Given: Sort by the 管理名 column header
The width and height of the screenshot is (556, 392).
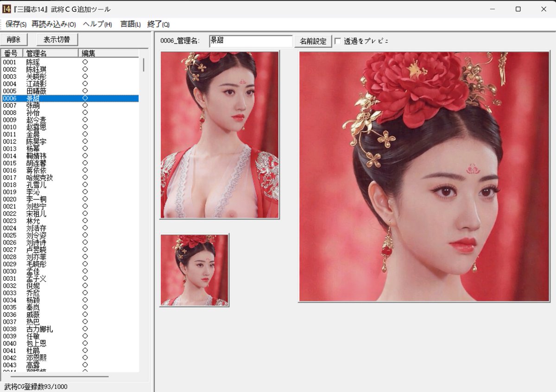Looking at the screenshot, I should click(x=51, y=53).
